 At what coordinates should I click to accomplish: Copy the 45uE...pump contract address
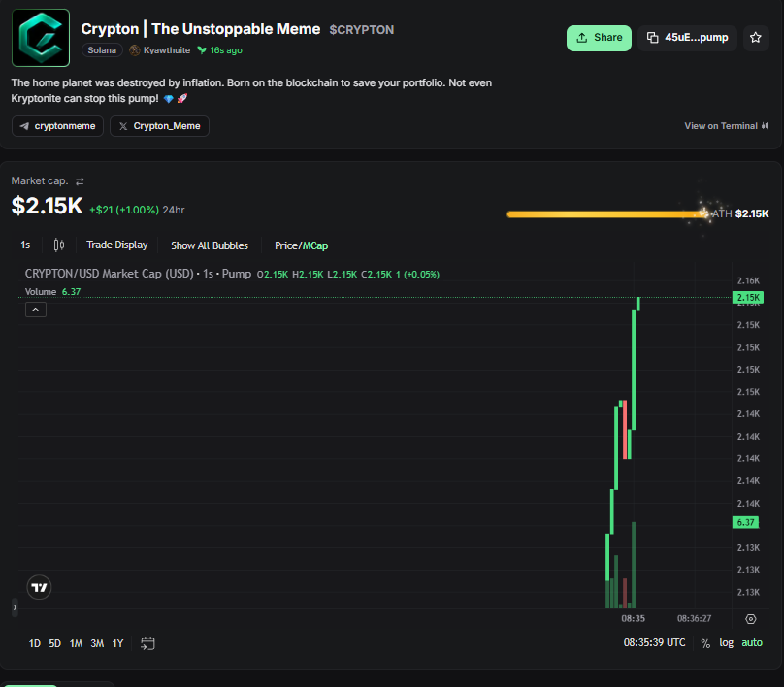pyautogui.click(x=687, y=38)
